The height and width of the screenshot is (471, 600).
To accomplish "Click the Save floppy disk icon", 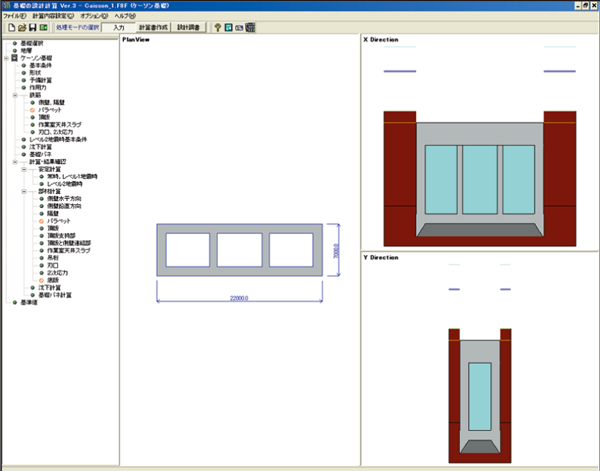I will pyautogui.click(x=33, y=28).
